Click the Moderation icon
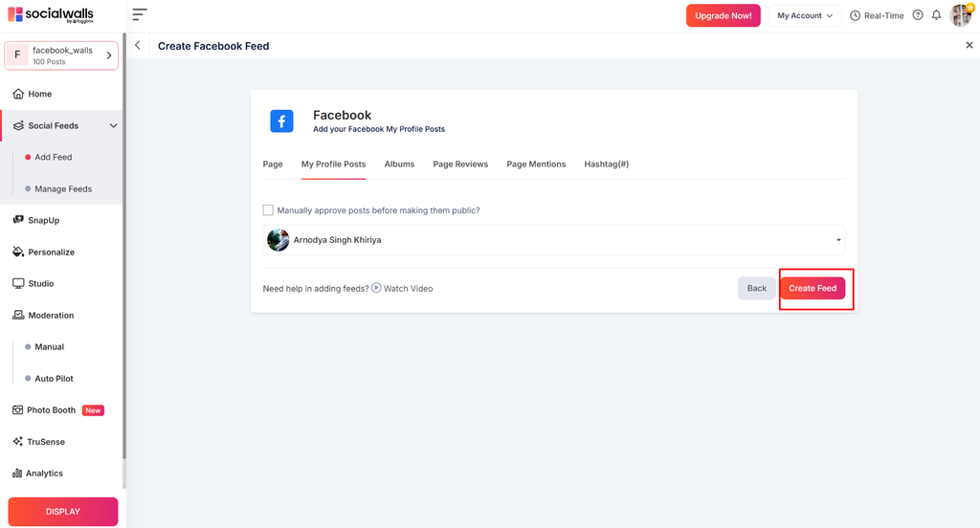This screenshot has height=528, width=980. click(18, 315)
